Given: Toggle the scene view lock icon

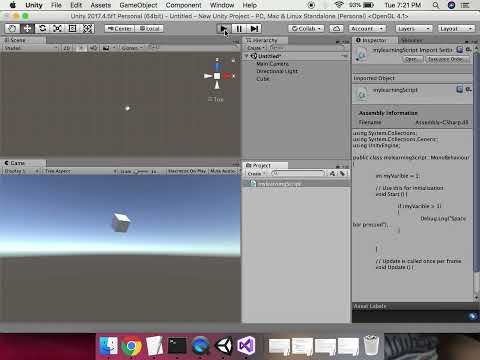Looking at the screenshot, I should pyautogui.click(x=233, y=60).
